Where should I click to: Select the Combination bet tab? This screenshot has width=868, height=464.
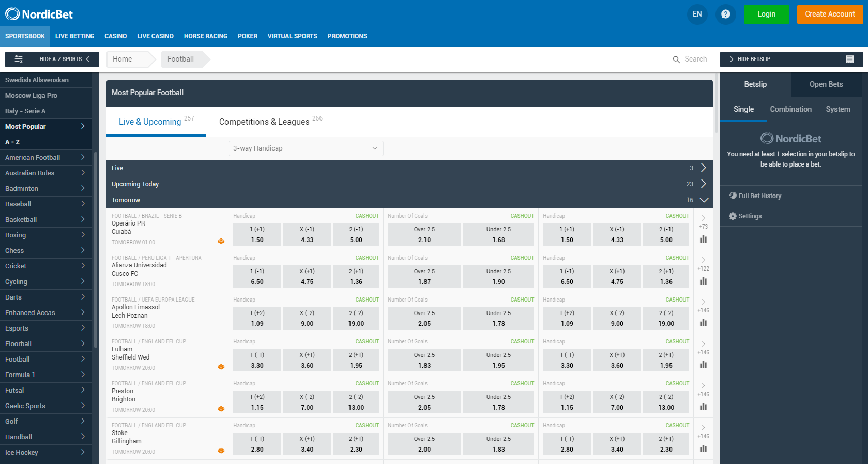tap(790, 109)
